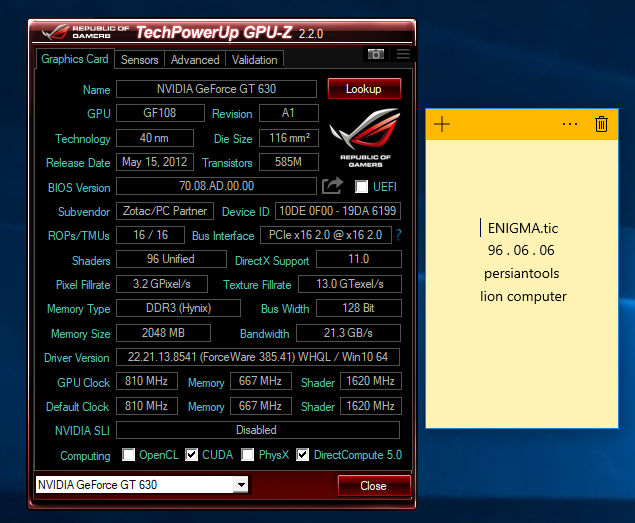Image resolution: width=635 pixels, height=523 pixels.
Task: Toggle the UEFI checkbox
Action: [x=361, y=187]
